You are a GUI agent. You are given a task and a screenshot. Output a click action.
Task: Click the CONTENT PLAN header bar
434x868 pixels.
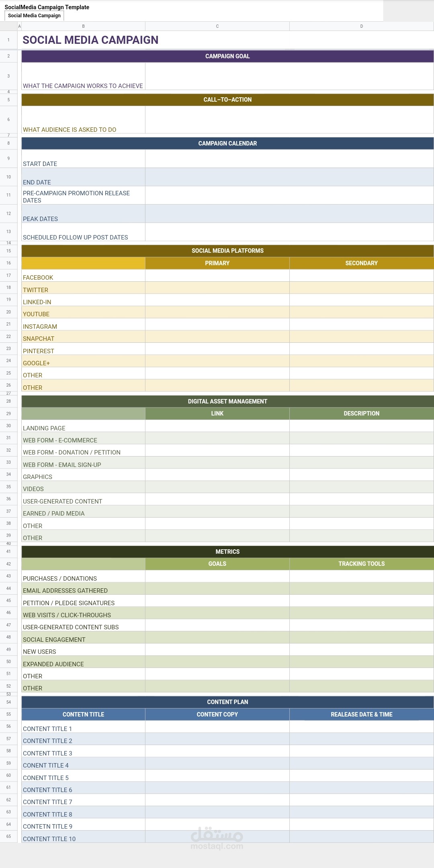tap(227, 702)
